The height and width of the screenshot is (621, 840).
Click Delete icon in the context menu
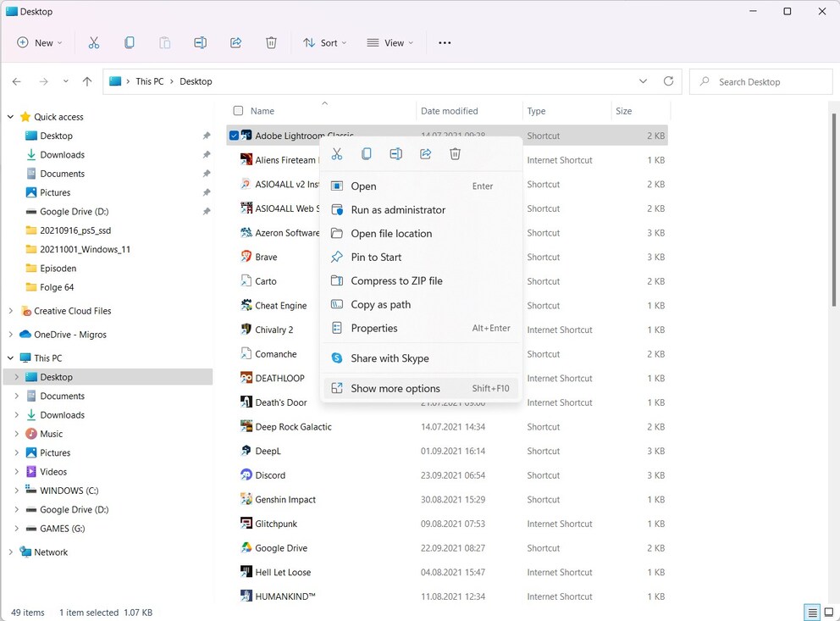pos(455,154)
